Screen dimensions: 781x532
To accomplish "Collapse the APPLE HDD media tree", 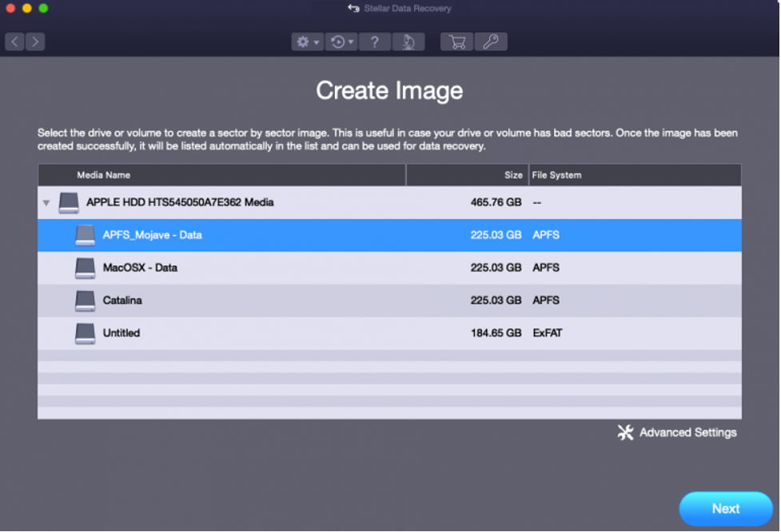I will 46,203.
